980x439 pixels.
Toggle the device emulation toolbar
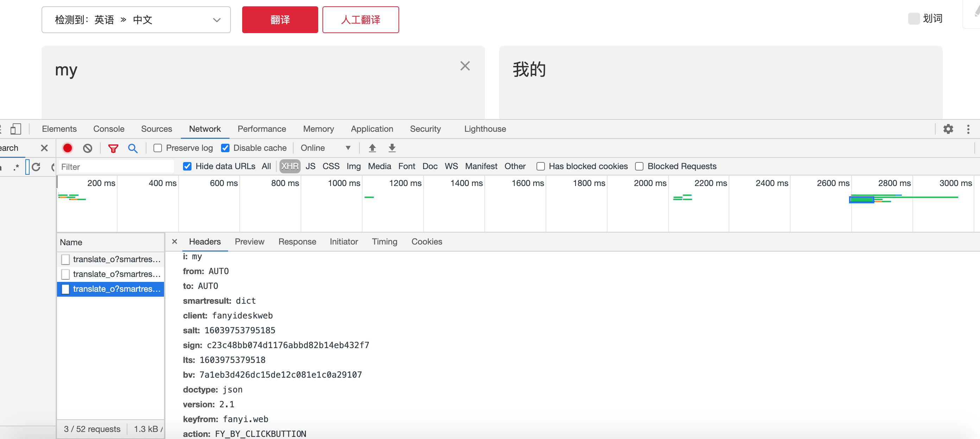[x=16, y=129]
